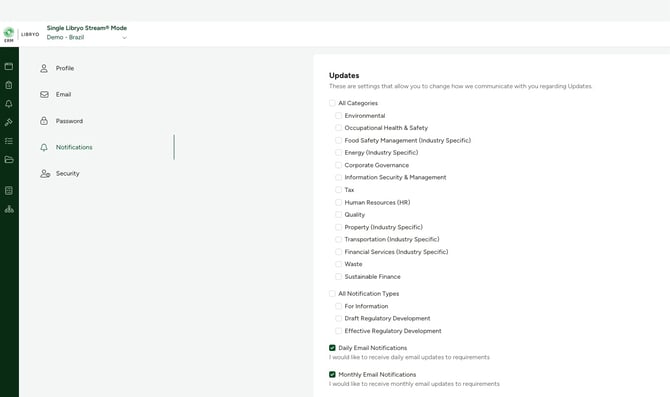Open the bell notifications icon in dark sidebar

pyautogui.click(x=9, y=104)
